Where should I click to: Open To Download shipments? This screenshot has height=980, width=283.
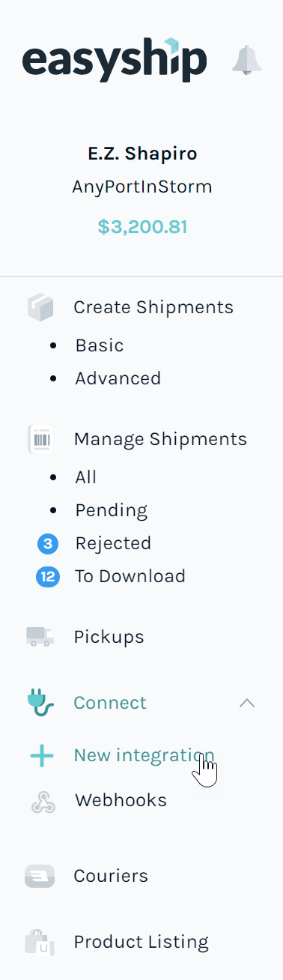pyautogui.click(x=130, y=576)
